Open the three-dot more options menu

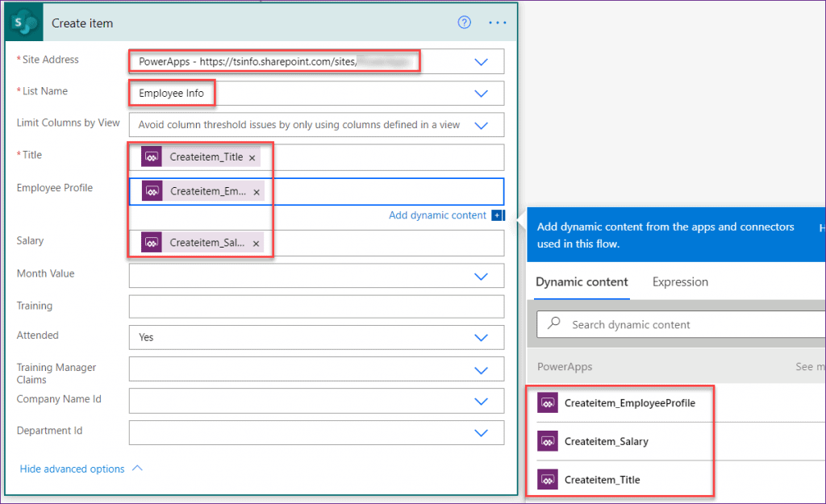497,23
